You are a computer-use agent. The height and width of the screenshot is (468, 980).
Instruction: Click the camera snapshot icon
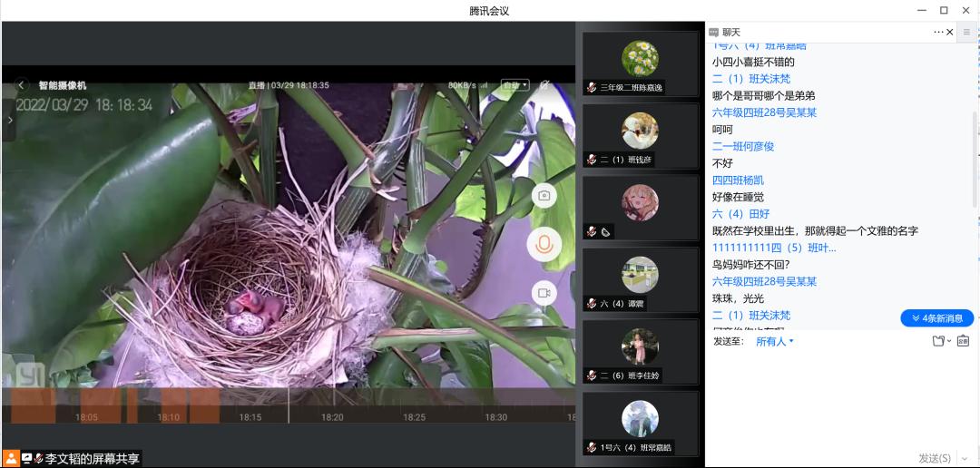(544, 195)
